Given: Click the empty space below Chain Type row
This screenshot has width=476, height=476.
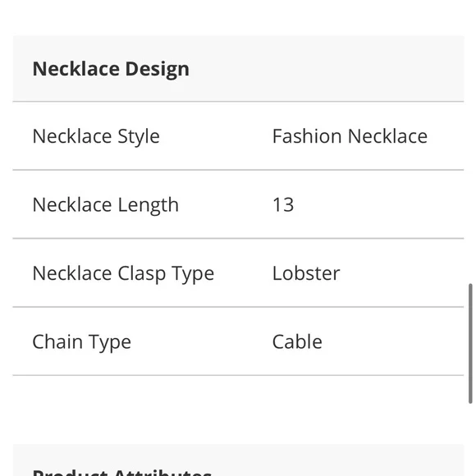Looking at the screenshot, I should tap(238, 410).
